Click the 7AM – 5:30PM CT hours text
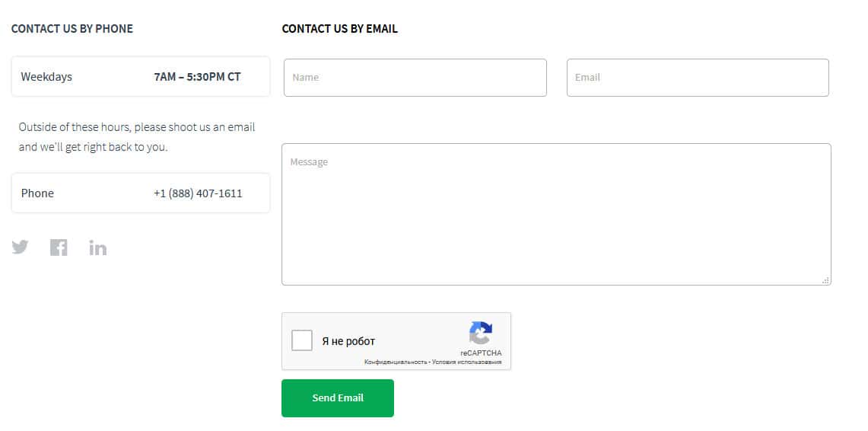Screen dimensions: 868x431 coord(197,77)
